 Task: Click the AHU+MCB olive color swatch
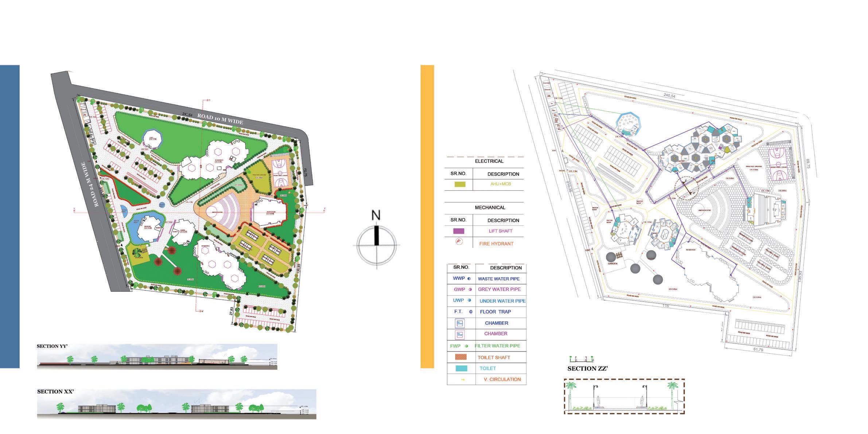[460, 185]
